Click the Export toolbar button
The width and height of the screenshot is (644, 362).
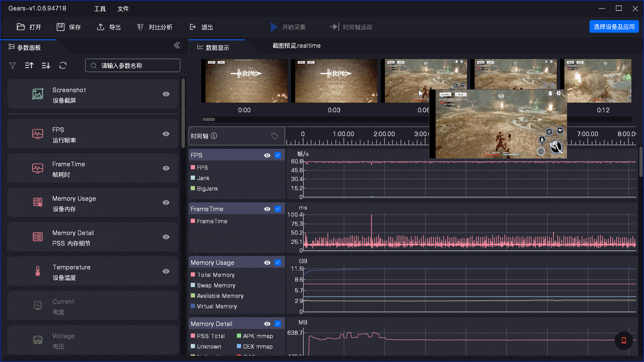(x=109, y=27)
